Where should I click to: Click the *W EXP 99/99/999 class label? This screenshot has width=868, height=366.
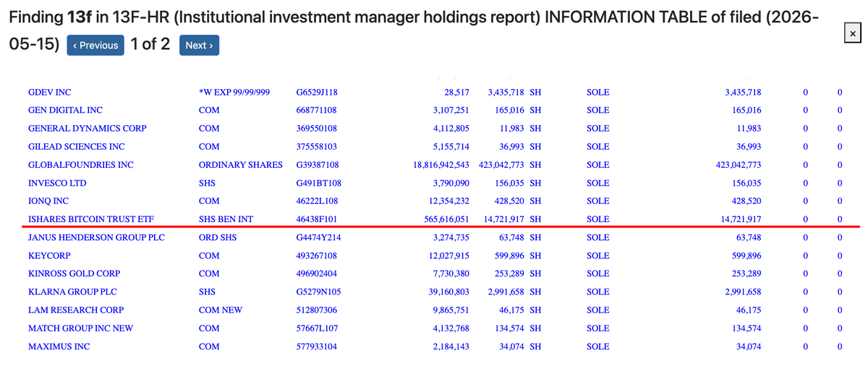pos(234,93)
